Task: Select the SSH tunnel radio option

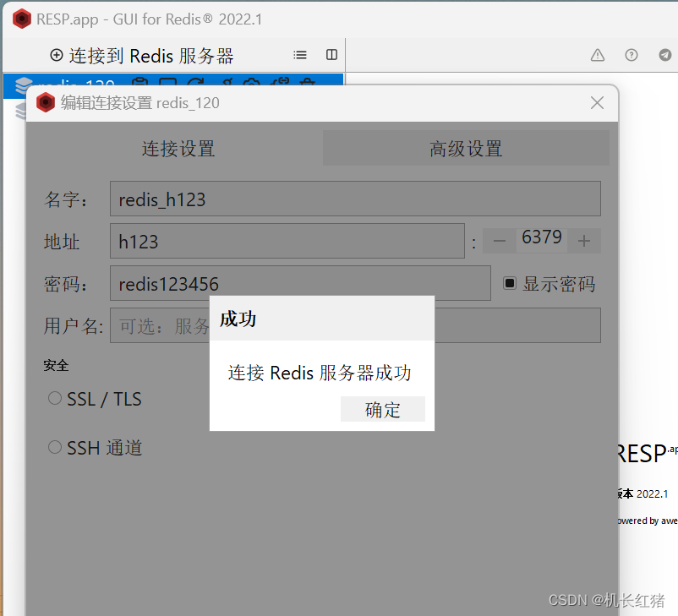Action: pyautogui.click(x=54, y=447)
